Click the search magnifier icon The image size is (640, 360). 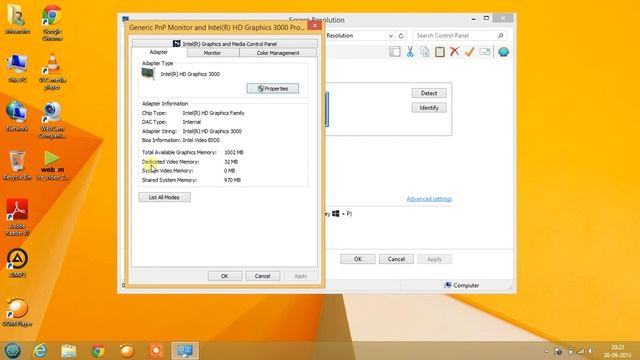[x=500, y=36]
